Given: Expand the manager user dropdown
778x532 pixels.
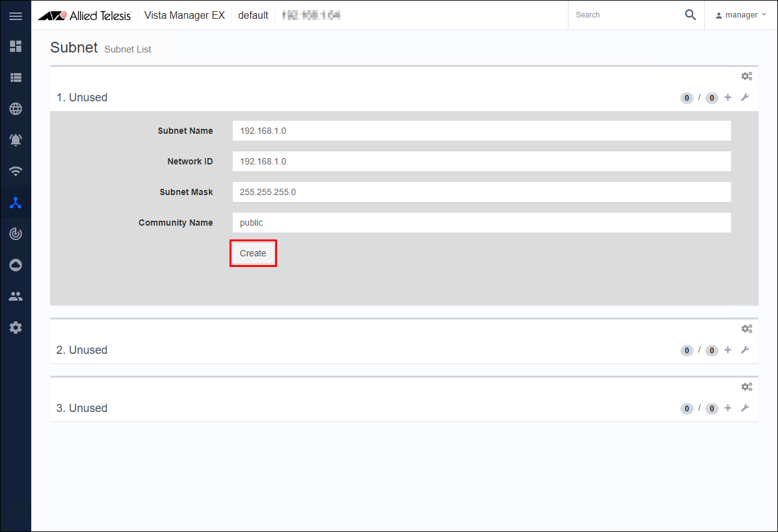Looking at the screenshot, I should [741, 15].
